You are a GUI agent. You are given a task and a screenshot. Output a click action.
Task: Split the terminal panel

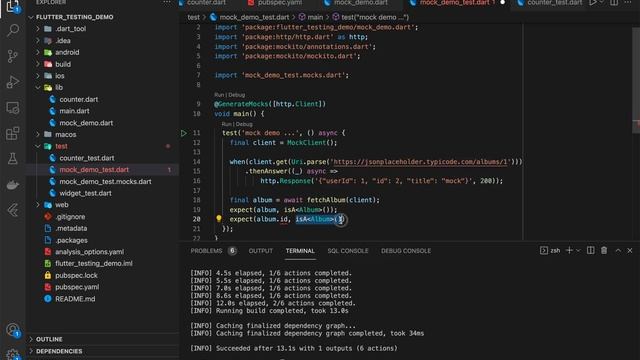591,250
